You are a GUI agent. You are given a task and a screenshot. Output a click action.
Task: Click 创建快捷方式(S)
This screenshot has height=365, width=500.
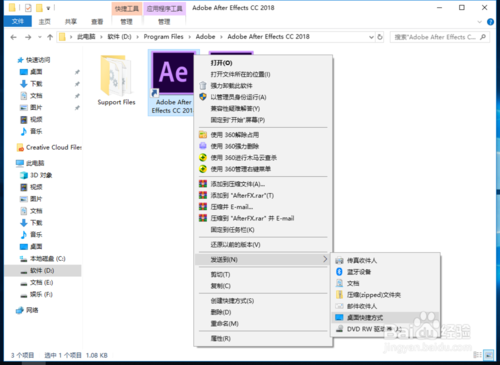tap(263, 301)
